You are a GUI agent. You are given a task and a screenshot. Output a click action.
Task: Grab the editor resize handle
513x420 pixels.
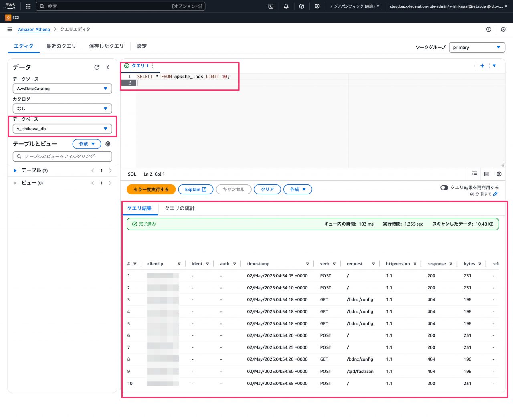(x=502, y=165)
